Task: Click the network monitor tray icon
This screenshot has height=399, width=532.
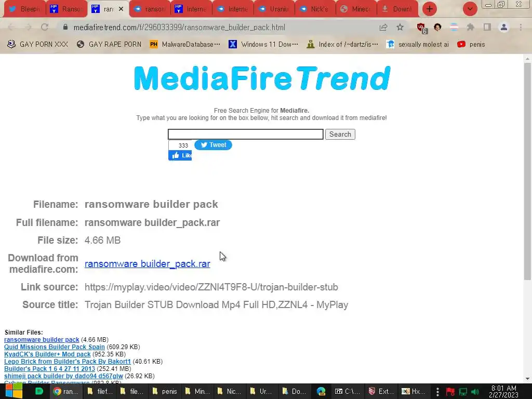Action: coord(463,392)
